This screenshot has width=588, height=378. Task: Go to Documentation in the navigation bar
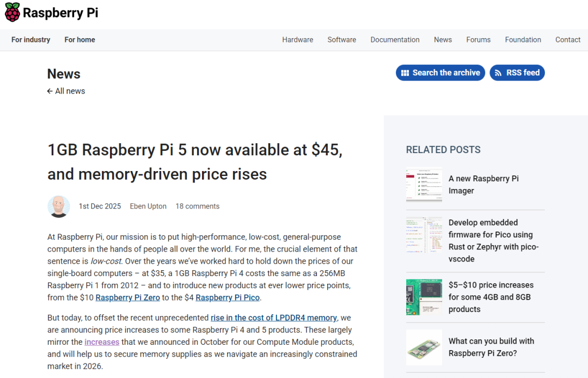tap(395, 40)
